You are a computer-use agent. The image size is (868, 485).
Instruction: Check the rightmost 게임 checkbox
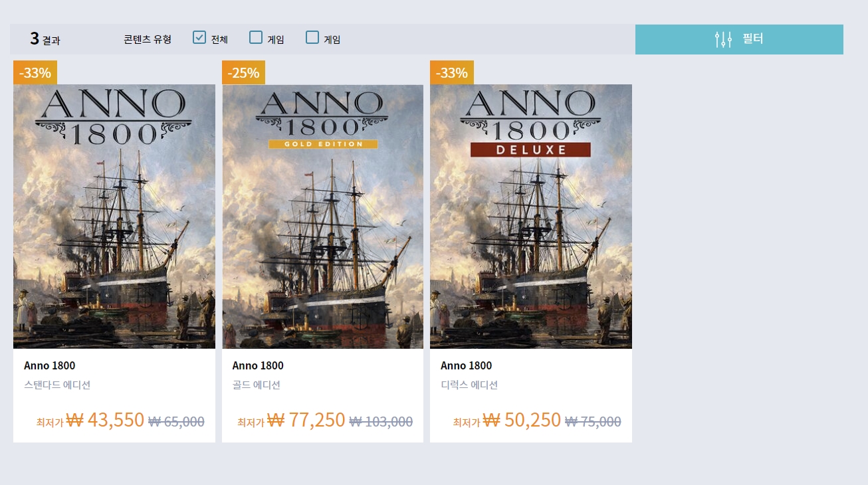pyautogui.click(x=312, y=37)
